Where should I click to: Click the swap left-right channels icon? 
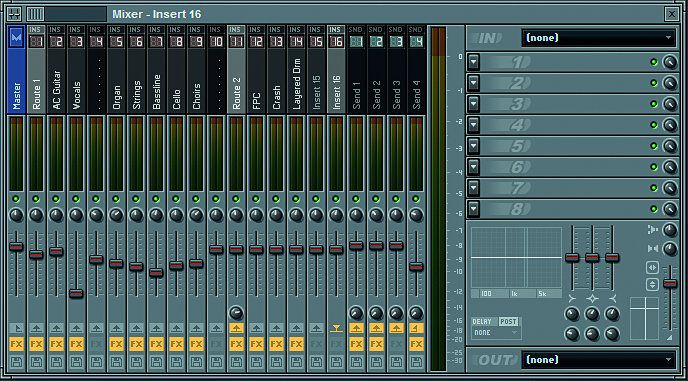tap(652, 267)
